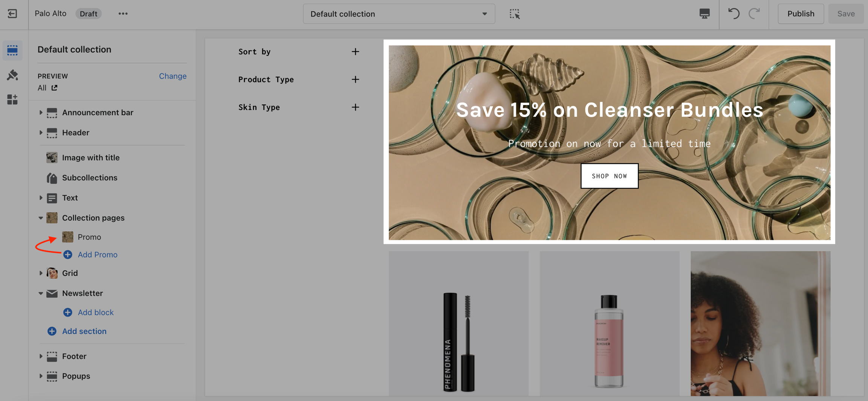Open the Default collection template dropdown
This screenshot has width=868, height=401.
[399, 14]
